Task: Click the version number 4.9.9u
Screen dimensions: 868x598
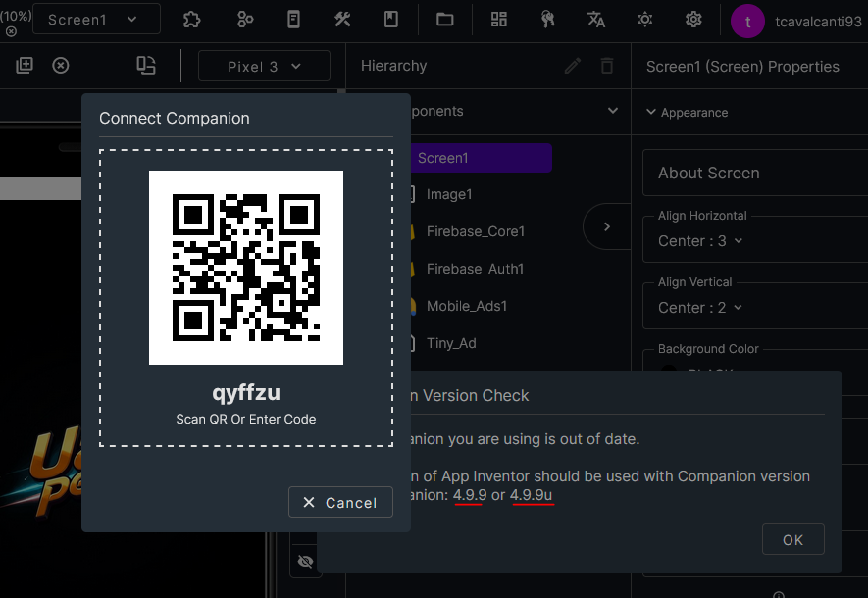Action: (532, 494)
